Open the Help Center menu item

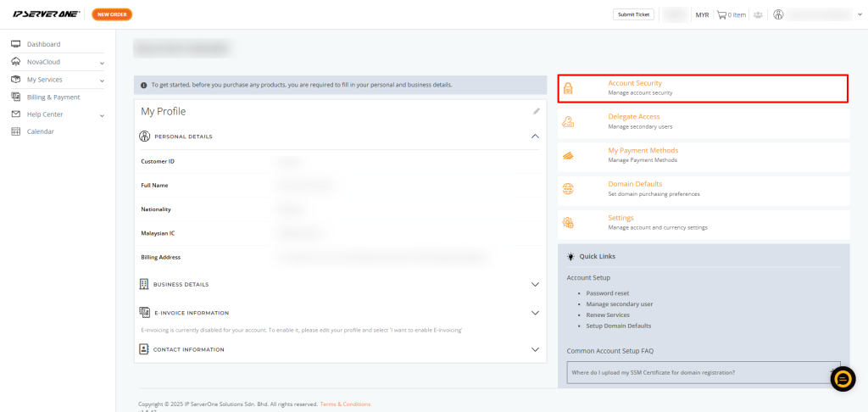[x=46, y=114]
